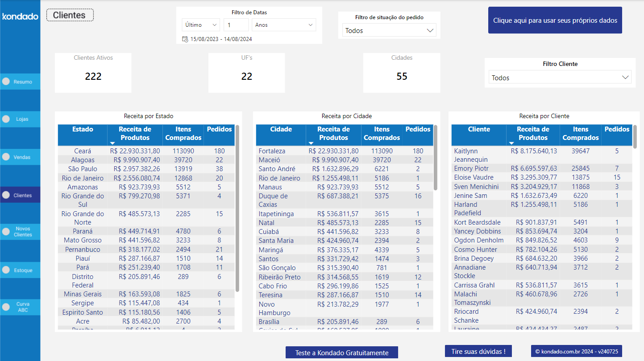
Task: Click the Clique aqui para usar seus próprios dados button
Action: tap(555, 20)
